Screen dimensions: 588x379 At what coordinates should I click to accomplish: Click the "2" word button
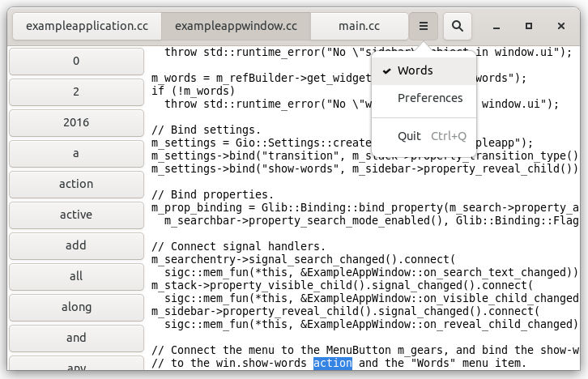tap(76, 92)
